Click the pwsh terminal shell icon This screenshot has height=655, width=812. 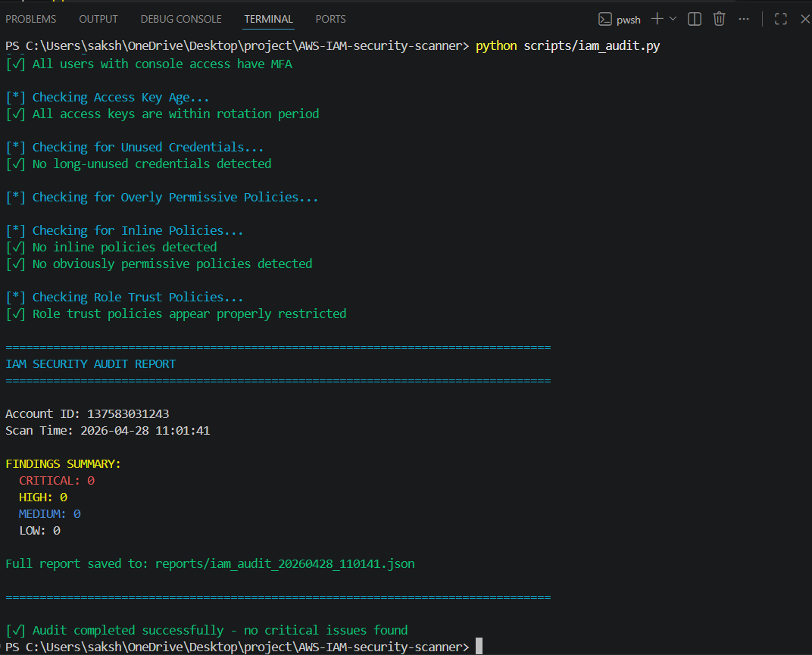click(x=605, y=19)
